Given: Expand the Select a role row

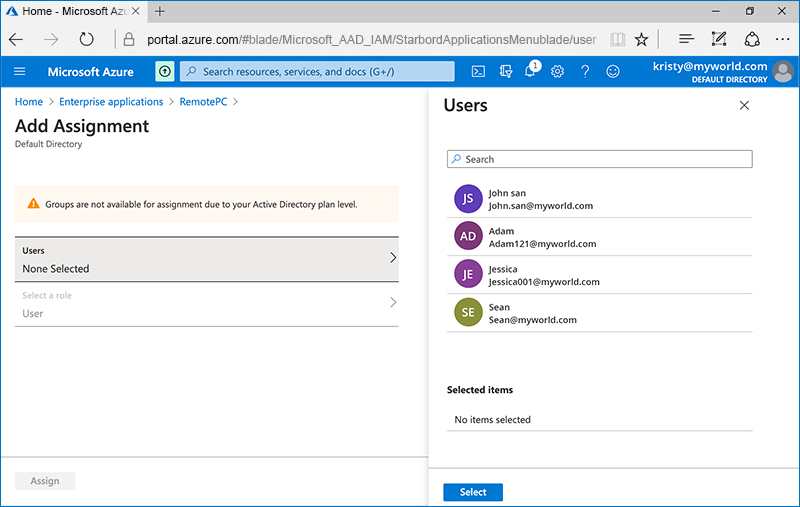Looking at the screenshot, I should click(x=207, y=304).
